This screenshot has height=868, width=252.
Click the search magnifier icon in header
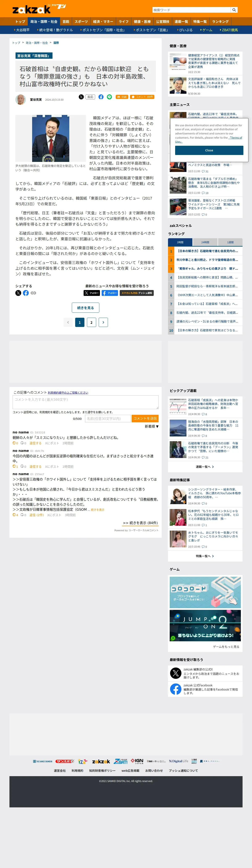(234, 10)
